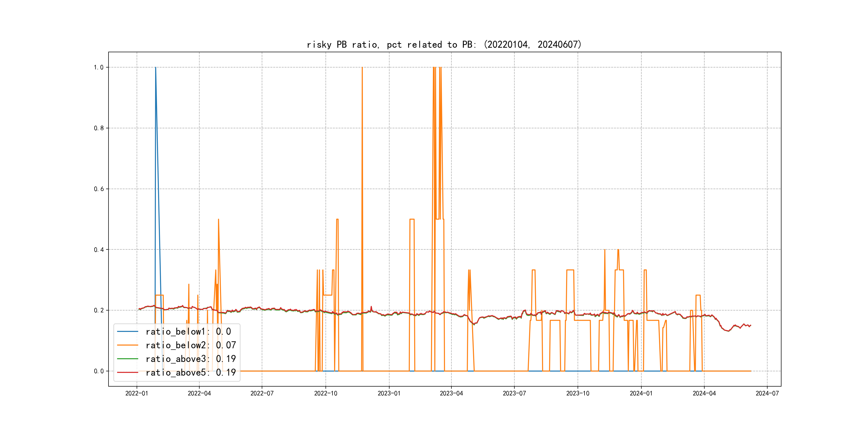Image resolution: width=868 pixels, height=434 pixels.
Task: Click the 2024-04 x-axis tick label
Action: coord(704,393)
